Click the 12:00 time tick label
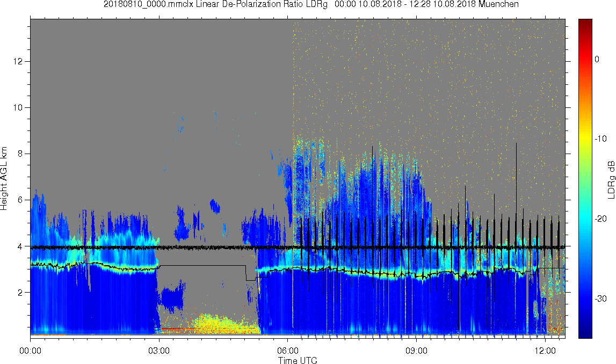 coord(545,351)
